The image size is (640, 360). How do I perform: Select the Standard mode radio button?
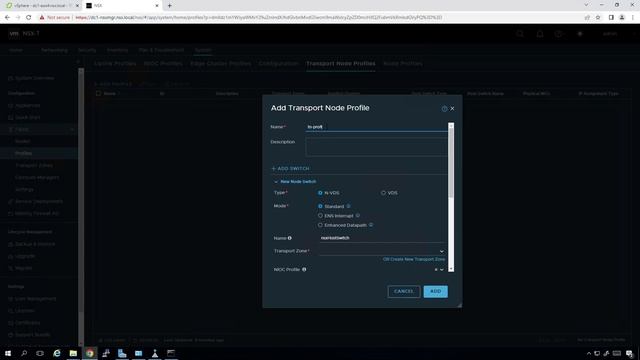coord(320,206)
